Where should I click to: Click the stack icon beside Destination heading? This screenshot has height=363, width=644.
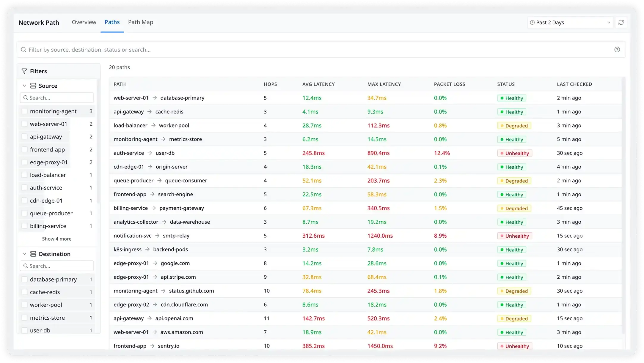point(33,254)
